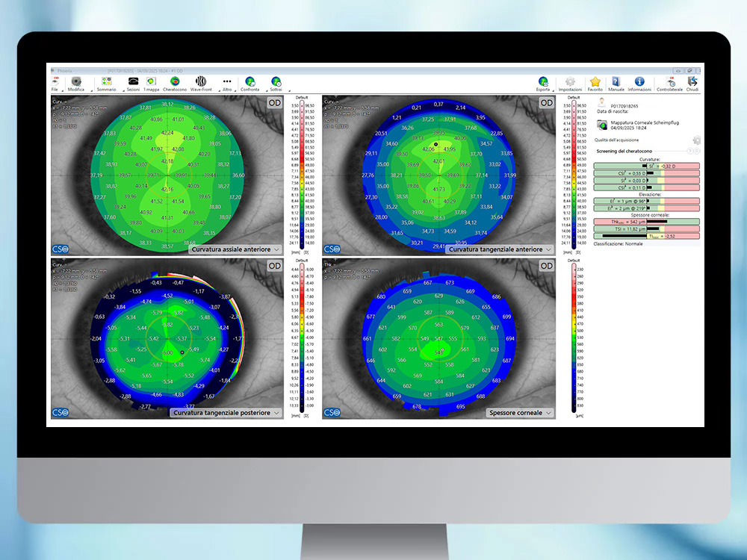The width and height of the screenshot is (747, 560).
Task: Expand the Curvatura assiale anteriore map dropdown
Action: pyautogui.click(x=235, y=249)
